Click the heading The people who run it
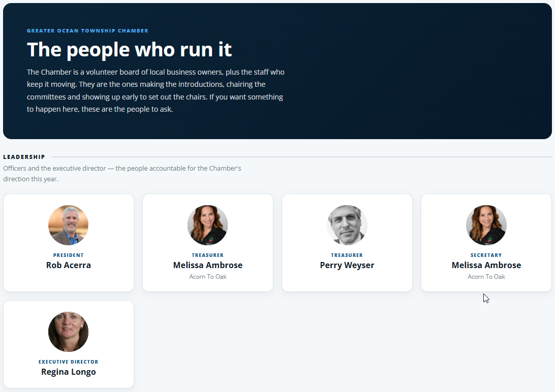The image size is (555, 392). point(129,49)
